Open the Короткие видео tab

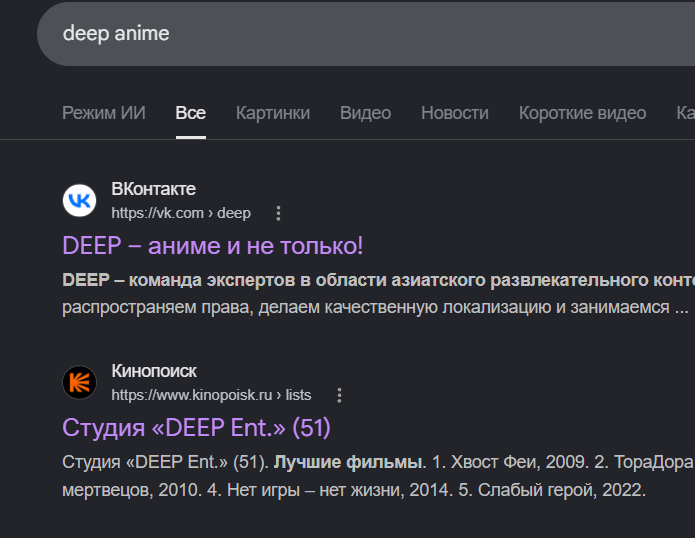582,113
